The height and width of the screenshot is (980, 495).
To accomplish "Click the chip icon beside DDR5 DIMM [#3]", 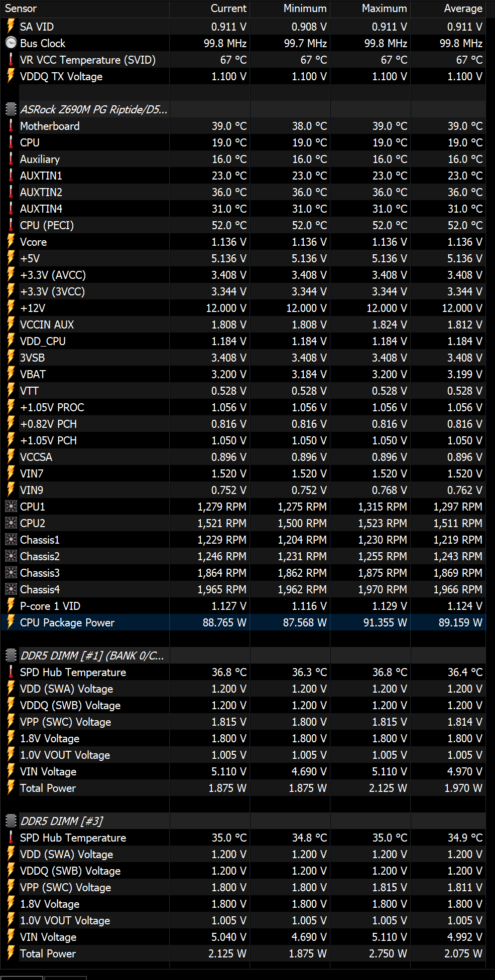I will [x=11, y=821].
